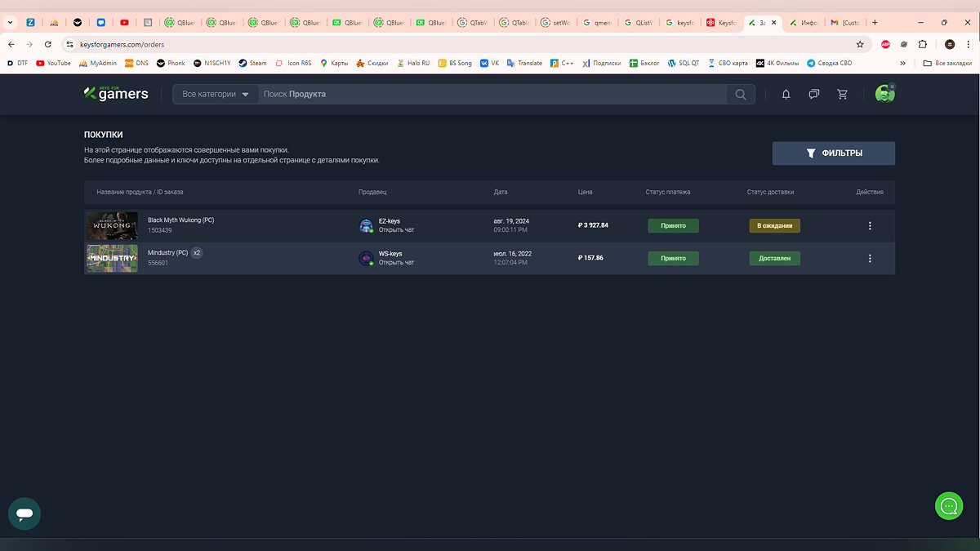The width and height of the screenshot is (980, 551).
Task: Click the Keys for Gamers logo
Action: coord(116,94)
